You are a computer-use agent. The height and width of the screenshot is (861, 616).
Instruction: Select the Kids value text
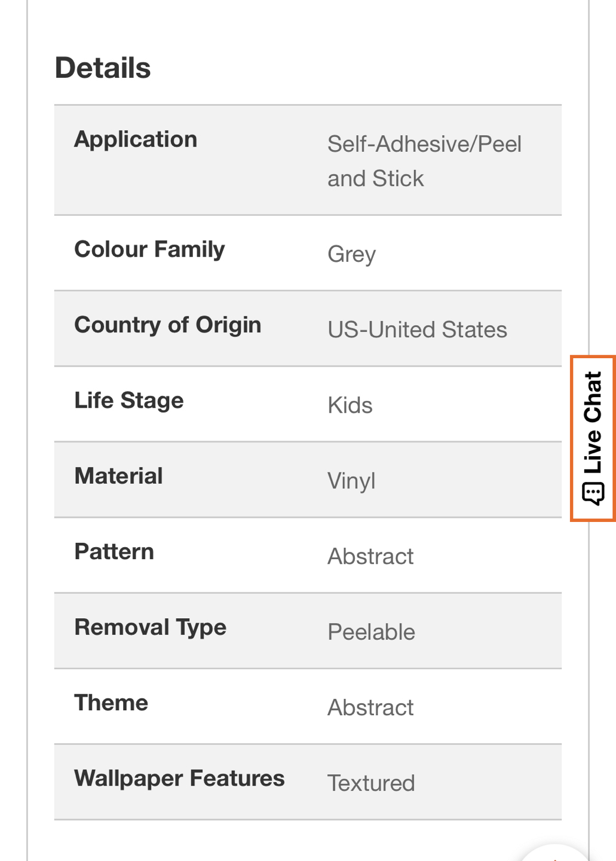350,405
